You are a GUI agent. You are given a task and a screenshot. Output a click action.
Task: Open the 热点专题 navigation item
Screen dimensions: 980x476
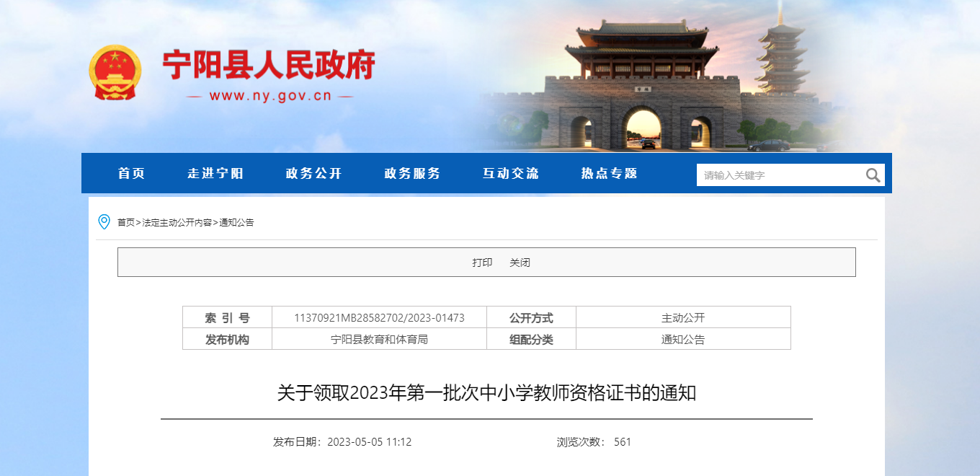click(x=610, y=173)
